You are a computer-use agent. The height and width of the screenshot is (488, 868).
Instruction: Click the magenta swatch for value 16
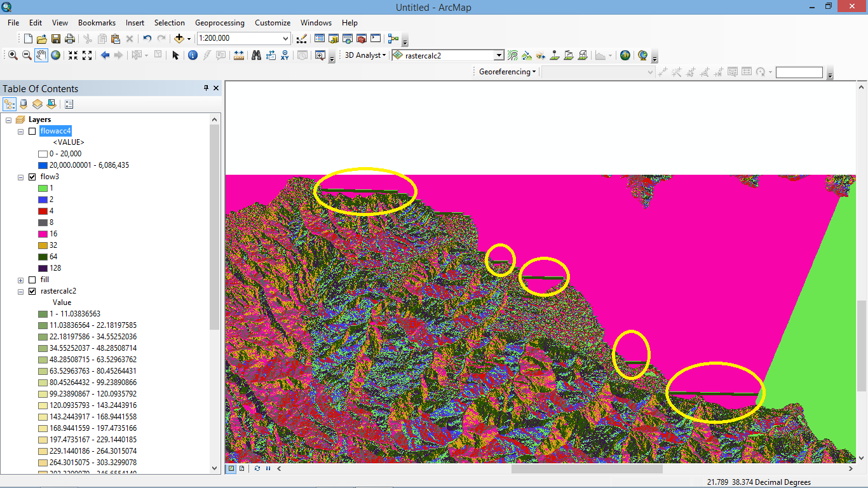(43, 234)
